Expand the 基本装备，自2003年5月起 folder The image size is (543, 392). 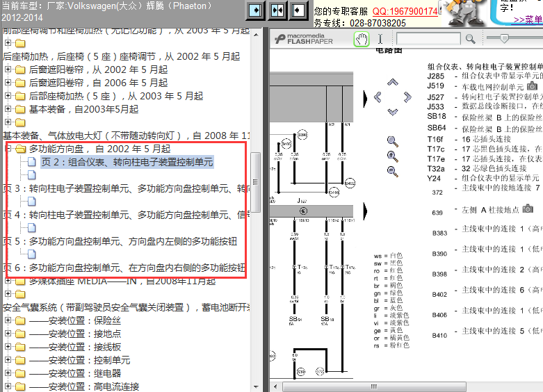pyautogui.click(x=8, y=109)
